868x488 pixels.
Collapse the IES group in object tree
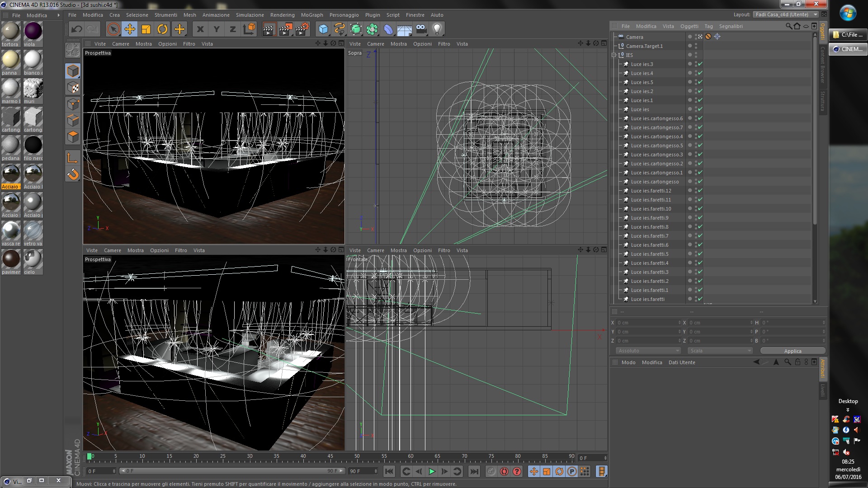614,55
